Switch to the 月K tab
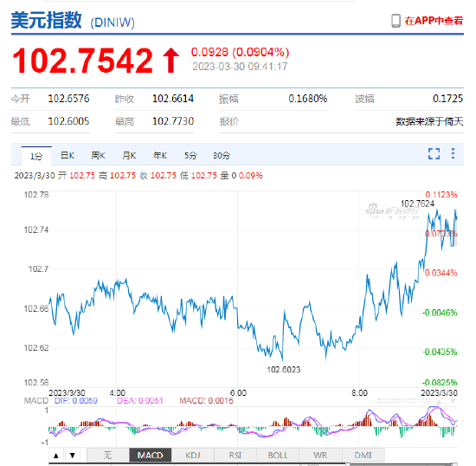 (129, 156)
